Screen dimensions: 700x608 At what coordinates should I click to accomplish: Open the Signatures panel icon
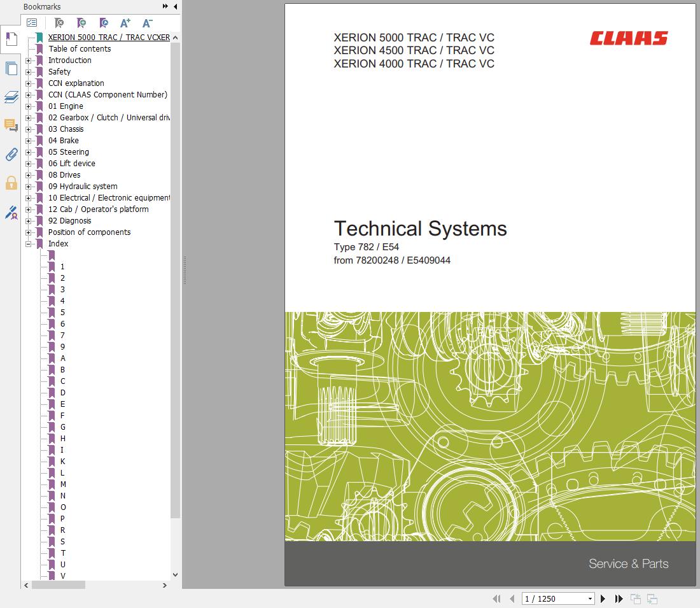[11, 213]
